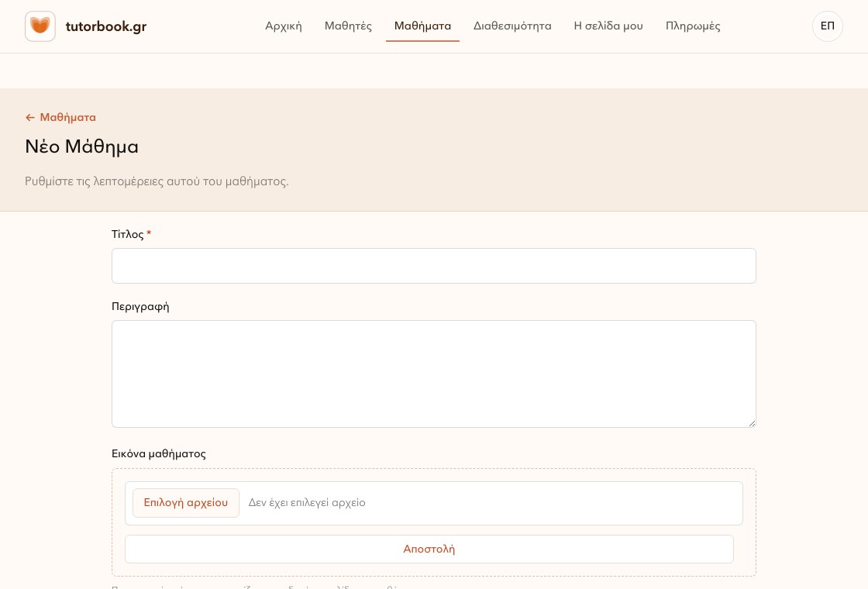Viewport: 868px width, 589px height.
Task: Open the Μαθητές section
Action: (x=348, y=26)
